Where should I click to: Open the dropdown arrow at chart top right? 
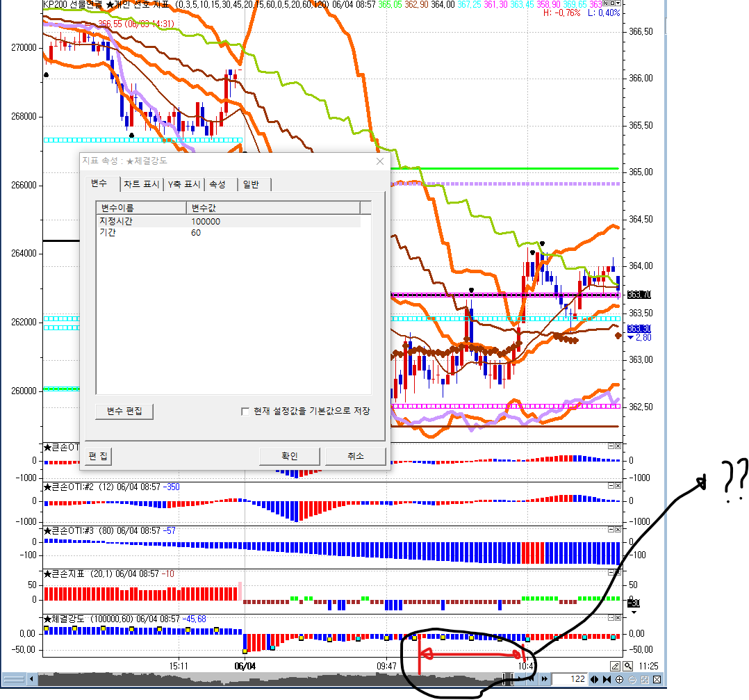[x=617, y=3]
